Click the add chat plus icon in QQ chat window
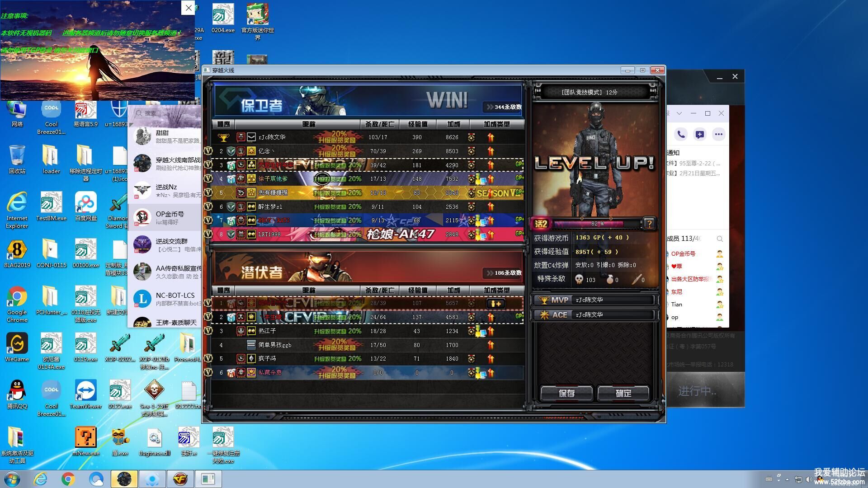This screenshot has width=868, height=488. pyautogui.click(x=699, y=134)
